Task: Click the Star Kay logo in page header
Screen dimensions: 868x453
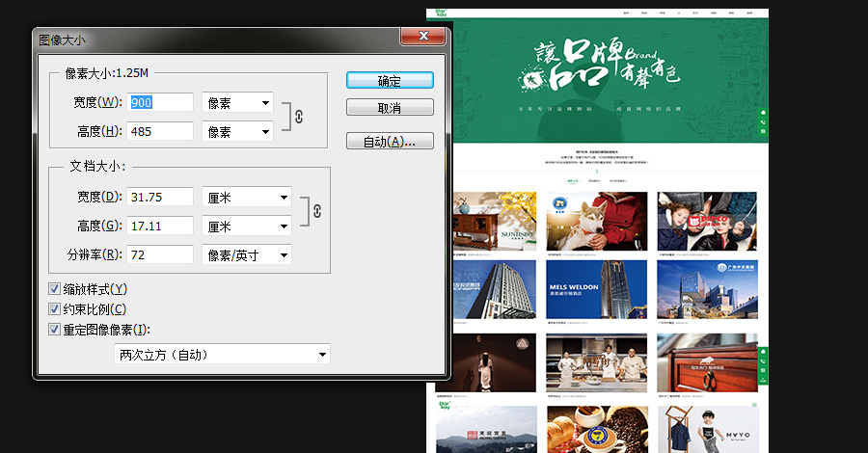Action: pos(442,13)
